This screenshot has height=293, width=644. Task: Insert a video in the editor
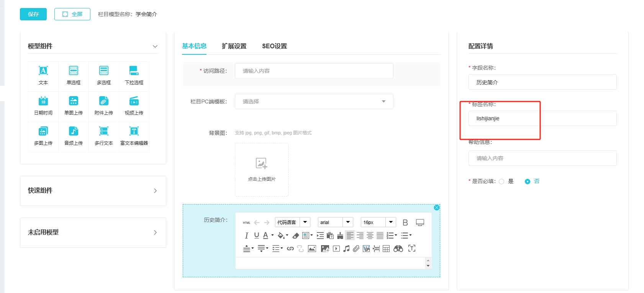point(336,249)
